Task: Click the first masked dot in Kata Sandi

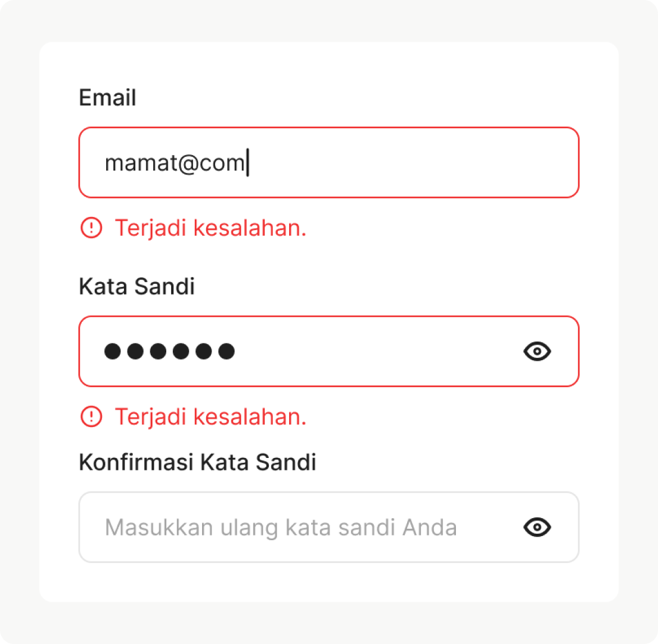Action: [x=112, y=352]
